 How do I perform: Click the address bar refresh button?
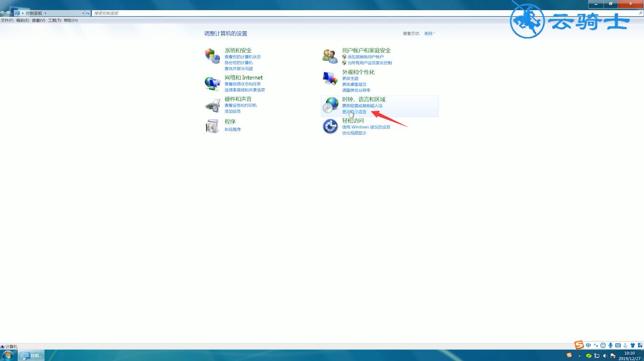(88, 13)
